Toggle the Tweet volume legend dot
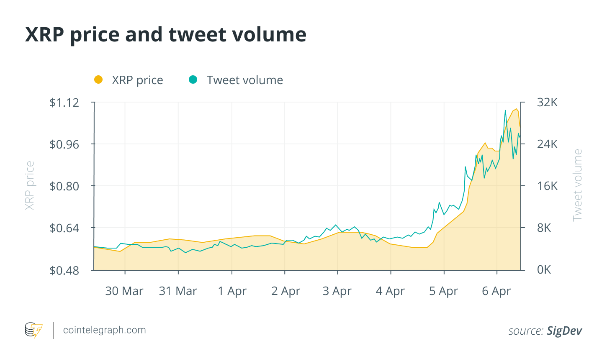Screen dimensions: 607x364 pyautogui.click(x=193, y=79)
